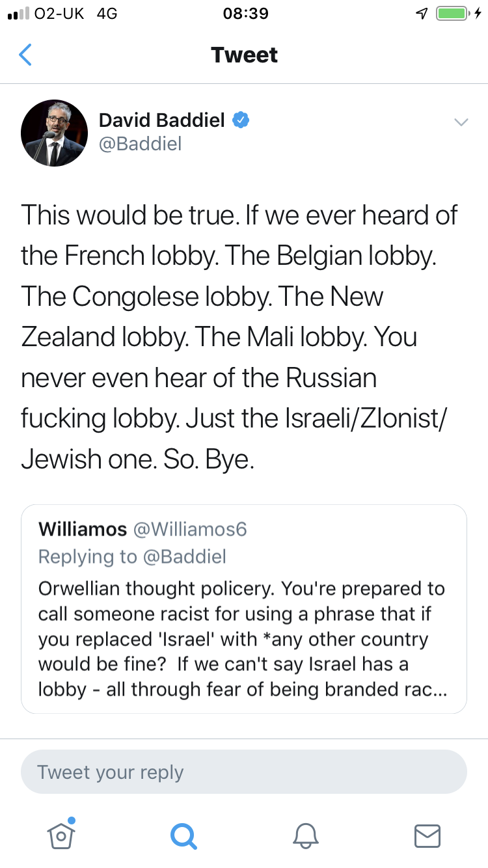Open the Home timeline tab icon
Viewport: 488px width, 868px height.
click(61, 835)
